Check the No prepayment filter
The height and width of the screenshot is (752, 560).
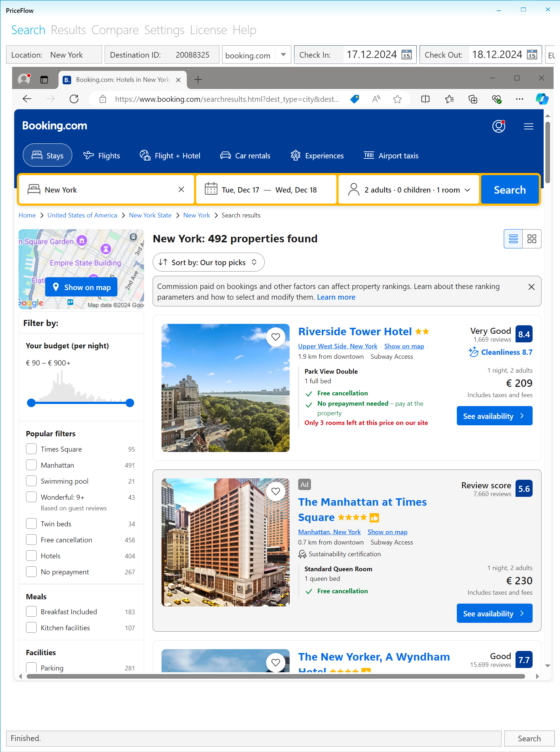(31, 572)
